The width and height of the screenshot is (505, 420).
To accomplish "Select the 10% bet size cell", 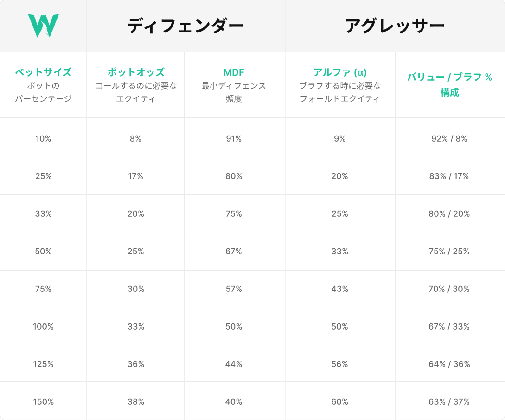I will [43, 138].
